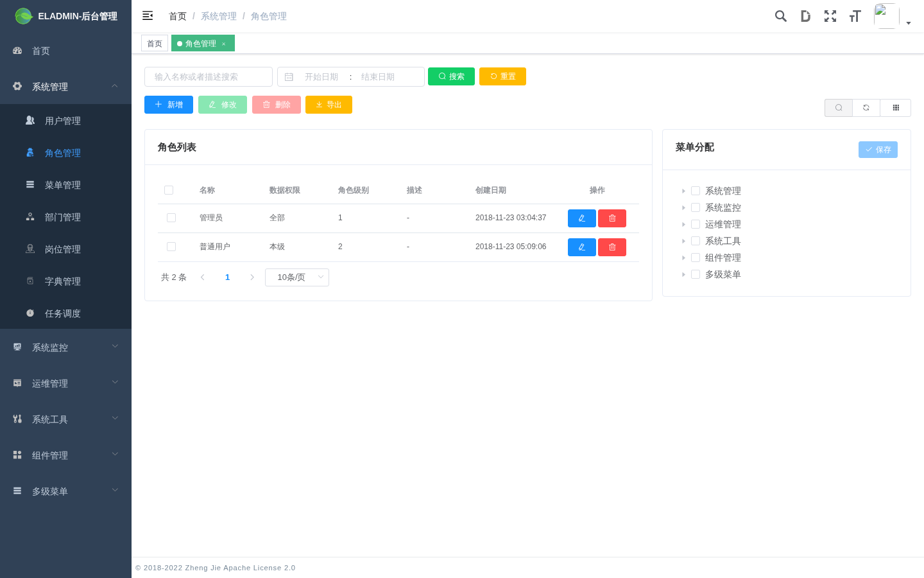Open font size setting icon
The image size is (924, 578).
click(x=855, y=16)
